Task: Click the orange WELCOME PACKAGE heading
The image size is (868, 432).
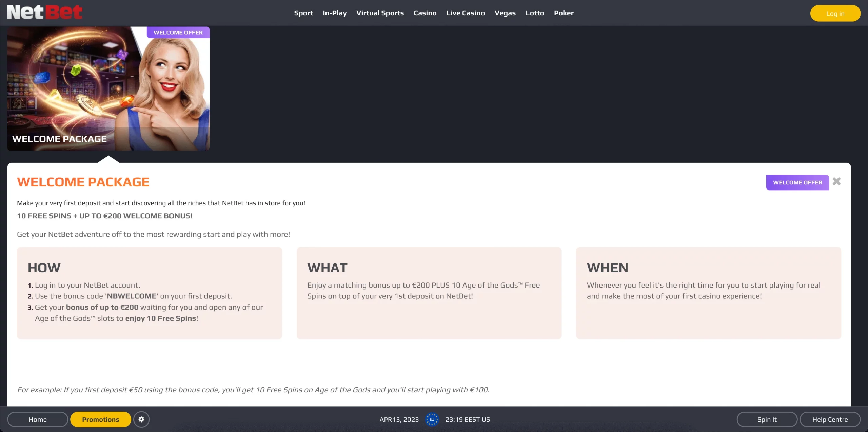Action: coord(83,182)
